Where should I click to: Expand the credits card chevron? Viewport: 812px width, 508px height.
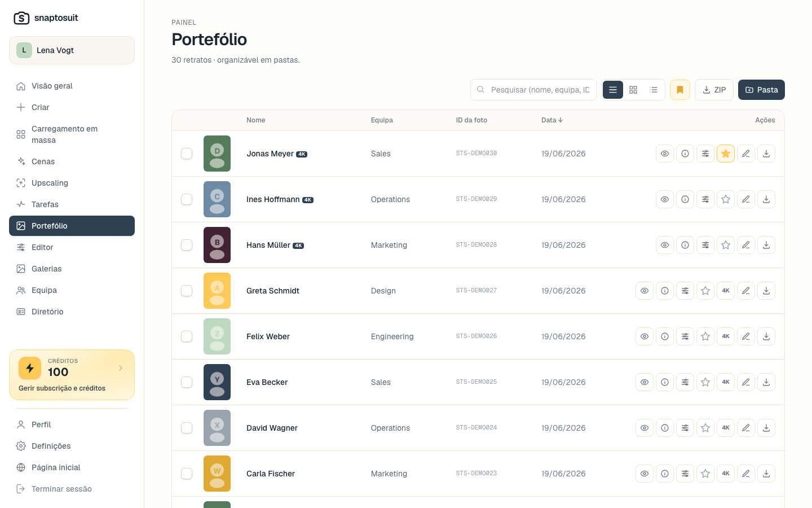[121, 368]
